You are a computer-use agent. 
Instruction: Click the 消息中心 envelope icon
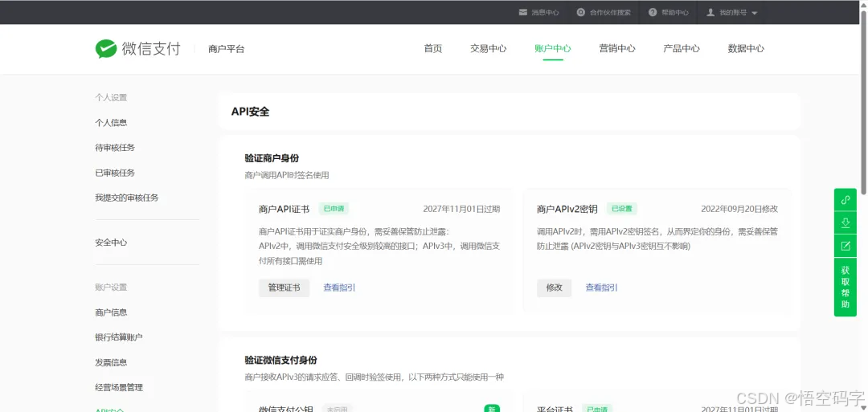(x=522, y=12)
